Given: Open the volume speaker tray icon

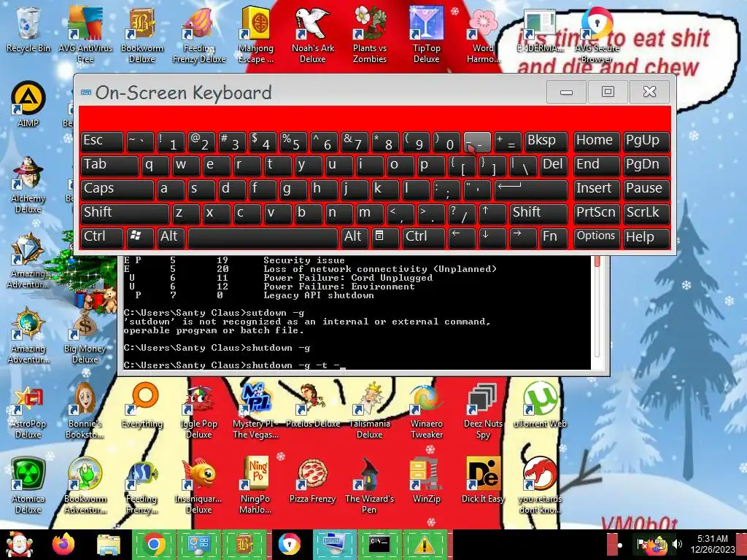Looking at the screenshot, I should pyautogui.click(x=676, y=544).
